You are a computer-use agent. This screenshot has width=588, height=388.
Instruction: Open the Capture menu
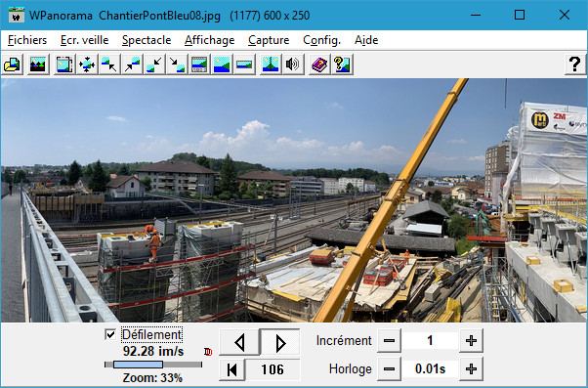pyautogui.click(x=269, y=40)
